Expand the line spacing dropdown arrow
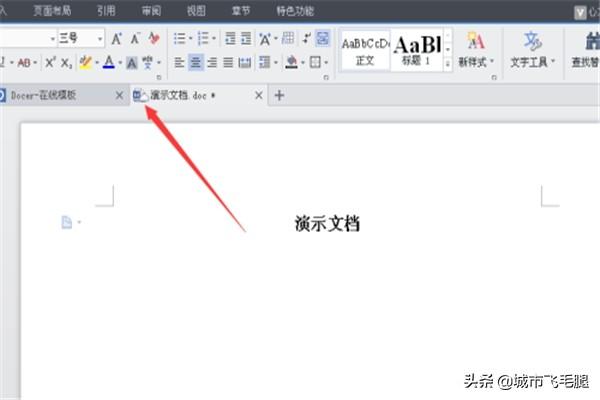Image resolution: width=600 pixels, height=400 pixels. [276, 62]
